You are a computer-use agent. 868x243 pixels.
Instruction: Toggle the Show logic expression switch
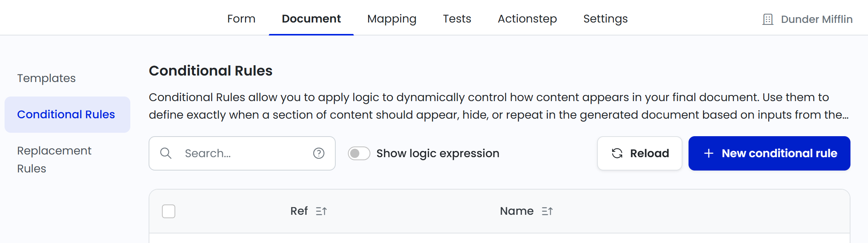[359, 153]
